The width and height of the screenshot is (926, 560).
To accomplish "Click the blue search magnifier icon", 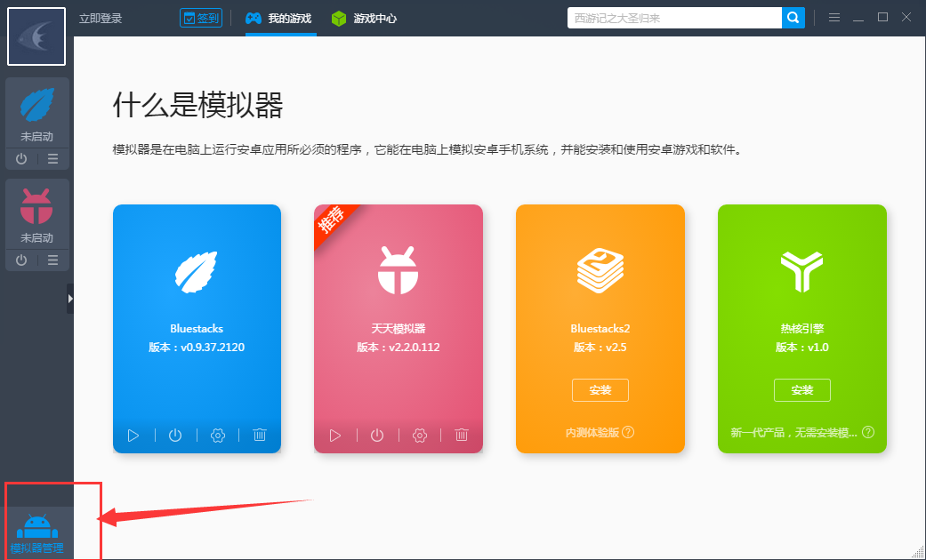I will coord(793,17).
